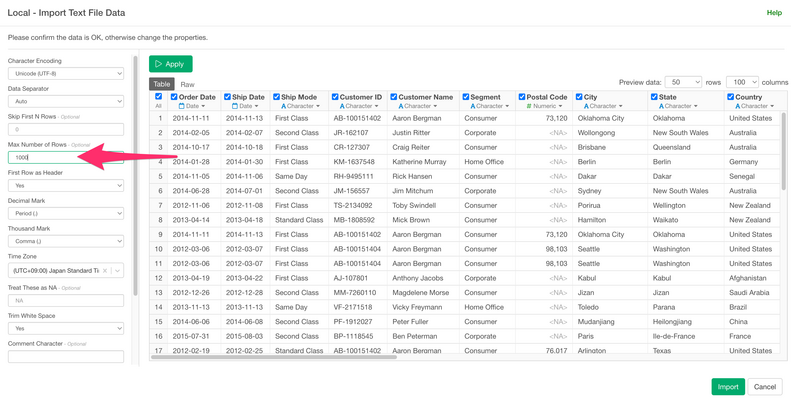Open the Character Encoding dropdown
This screenshot has width=791, height=400.
66,74
